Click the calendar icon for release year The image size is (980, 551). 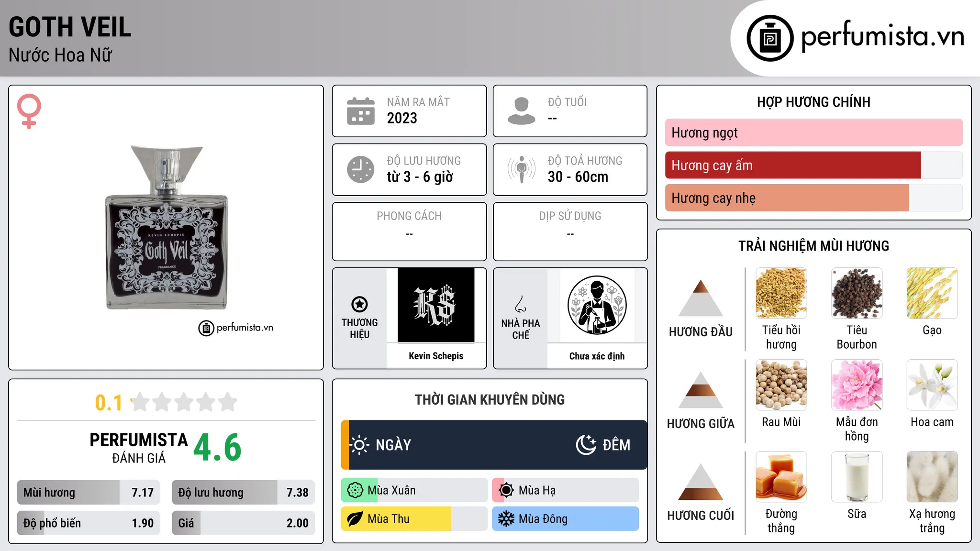361,111
